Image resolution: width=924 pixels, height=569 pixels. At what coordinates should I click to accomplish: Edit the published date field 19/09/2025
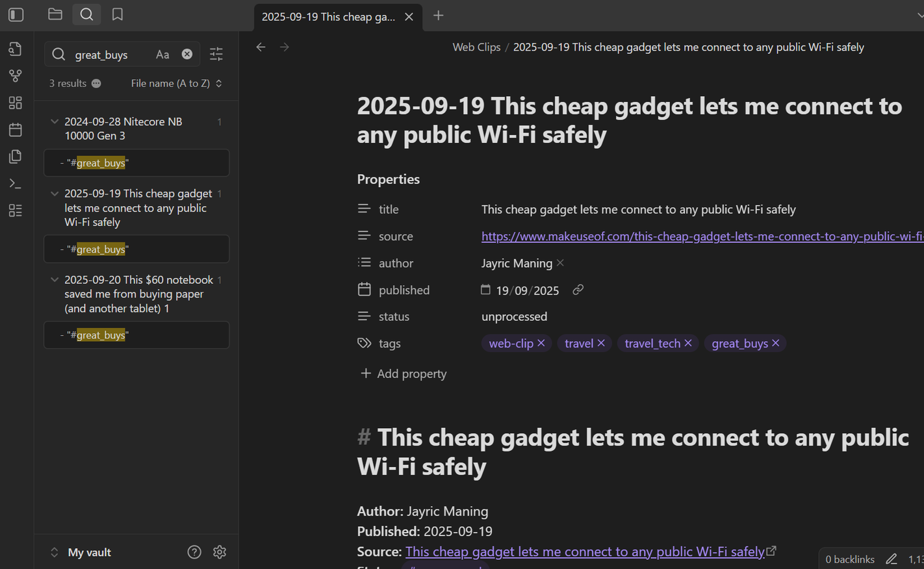pos(528,290)
